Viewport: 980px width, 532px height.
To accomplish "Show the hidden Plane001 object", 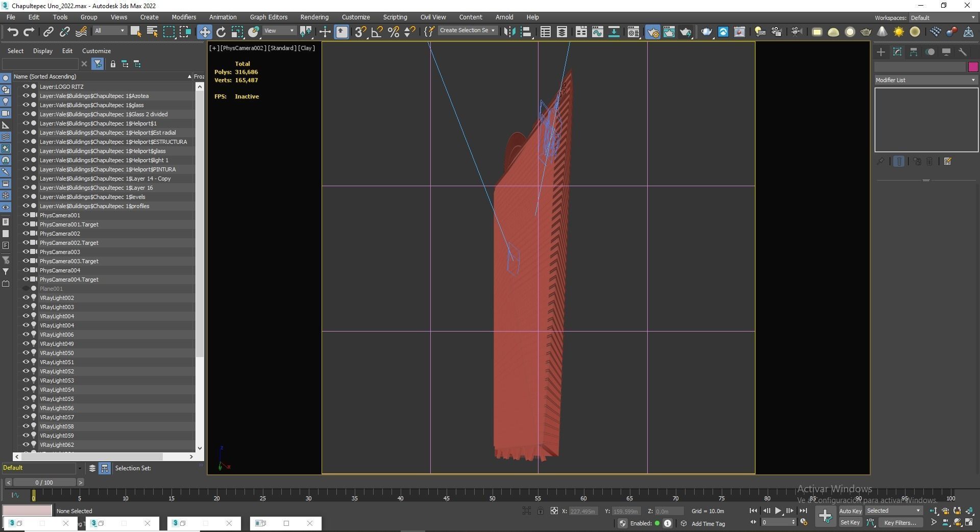I will tap(26, 289).
